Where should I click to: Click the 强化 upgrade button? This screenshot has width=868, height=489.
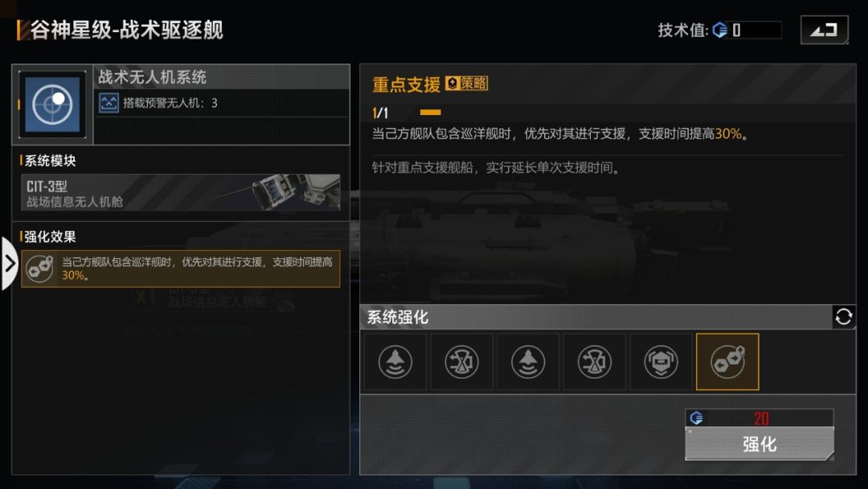[759, 444]
